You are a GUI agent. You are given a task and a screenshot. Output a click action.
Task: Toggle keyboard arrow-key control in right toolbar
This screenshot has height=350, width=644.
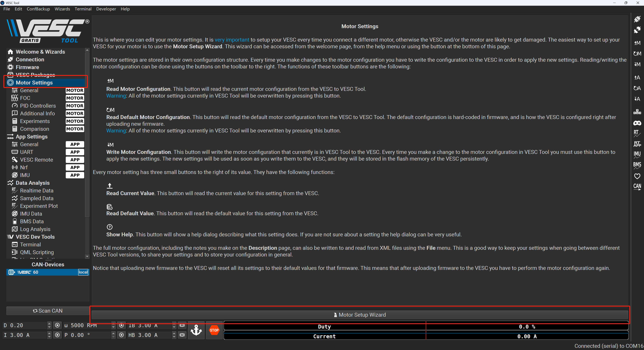(x=637, y=112)
